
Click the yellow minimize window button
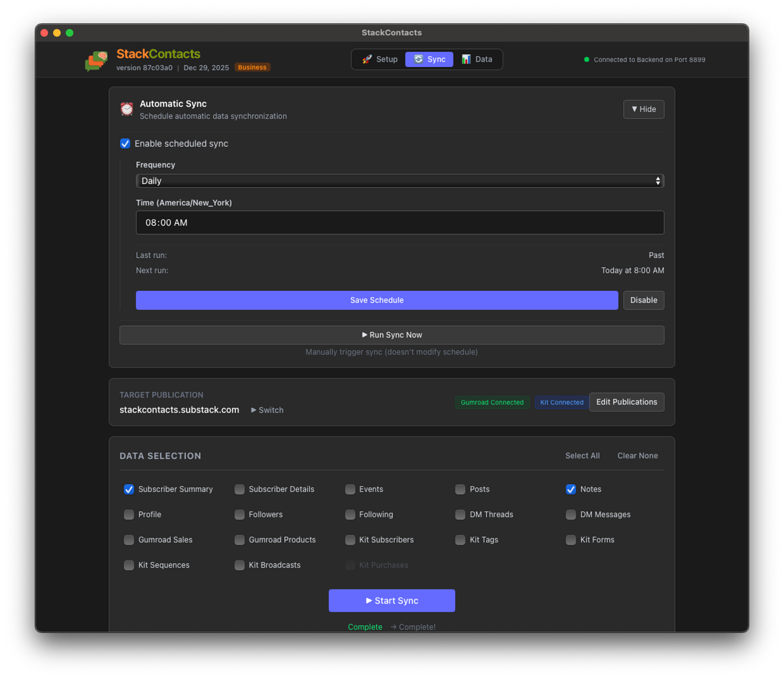(x=57, y=33)
